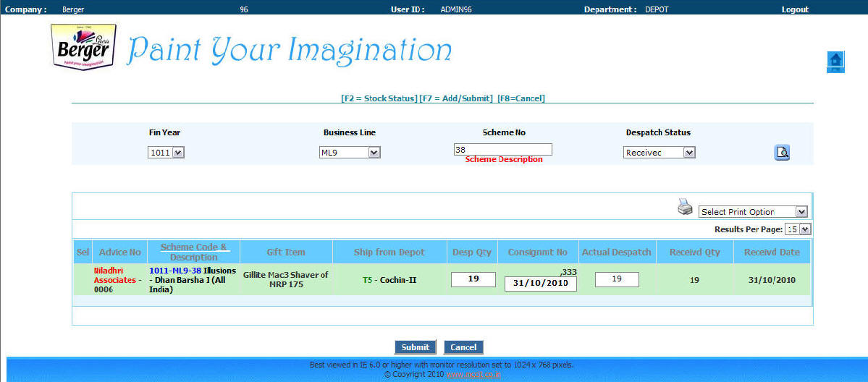Image resolution: width=868 pixels, height=382 pixels.
Task: Click the Ship from Depot column header
Action: pyautogui.click(x=389, y=252)
